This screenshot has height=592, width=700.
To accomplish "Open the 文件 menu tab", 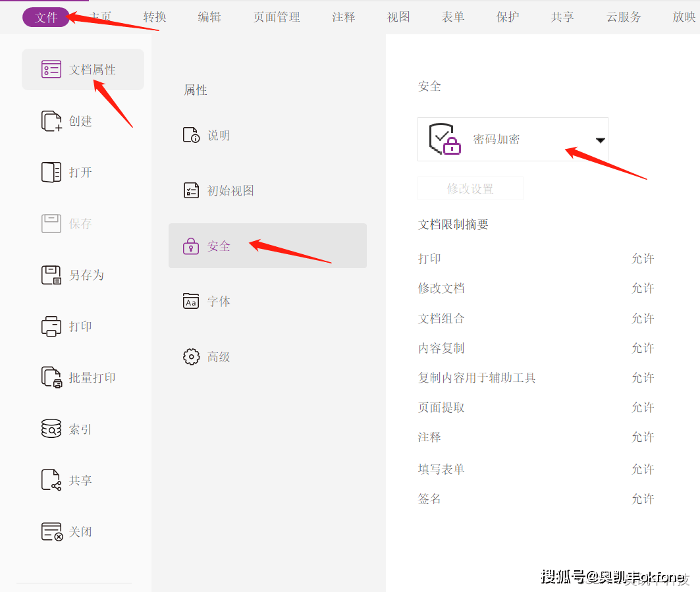I will coord(46,17).
